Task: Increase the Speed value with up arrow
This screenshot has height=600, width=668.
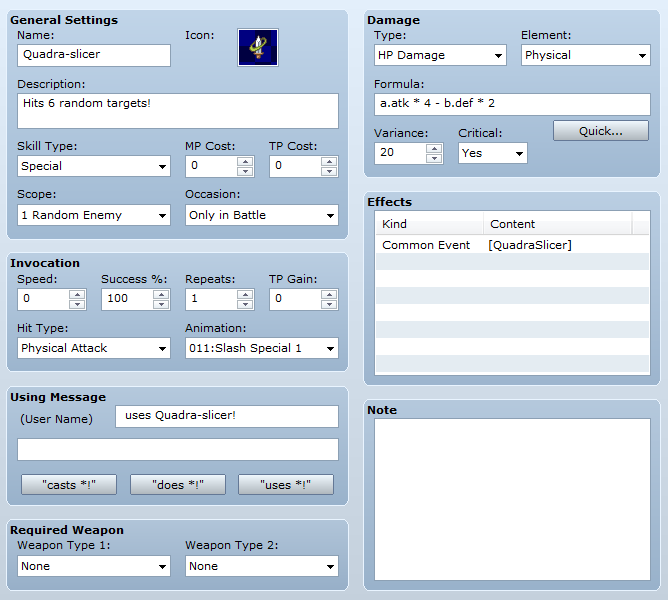Action: (77, 294)
